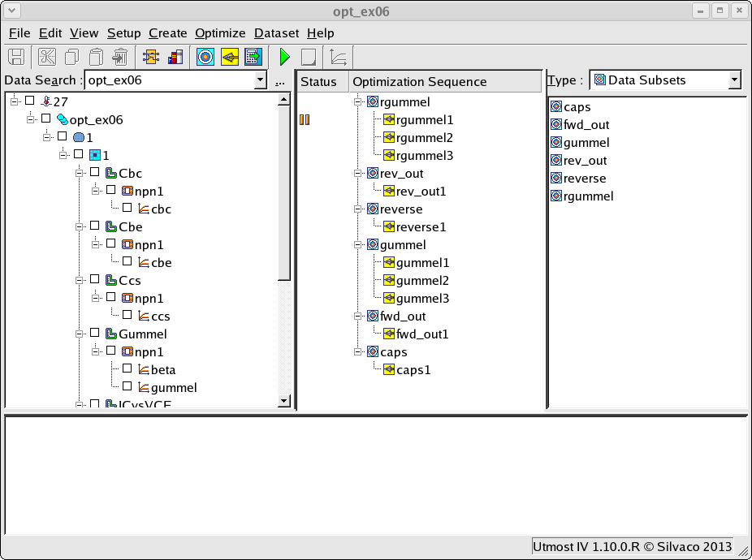Click the Status column header
Screen dimensions: 752x560
tap(322, 81)
